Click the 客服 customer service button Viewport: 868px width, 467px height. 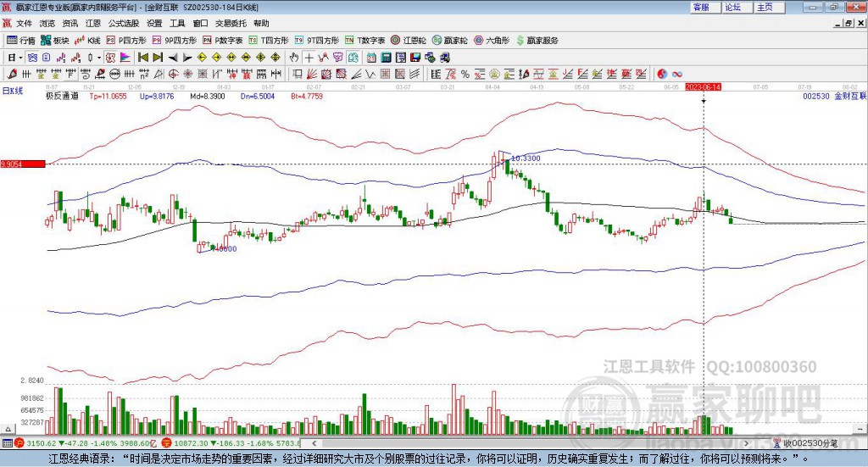(705, 7)
